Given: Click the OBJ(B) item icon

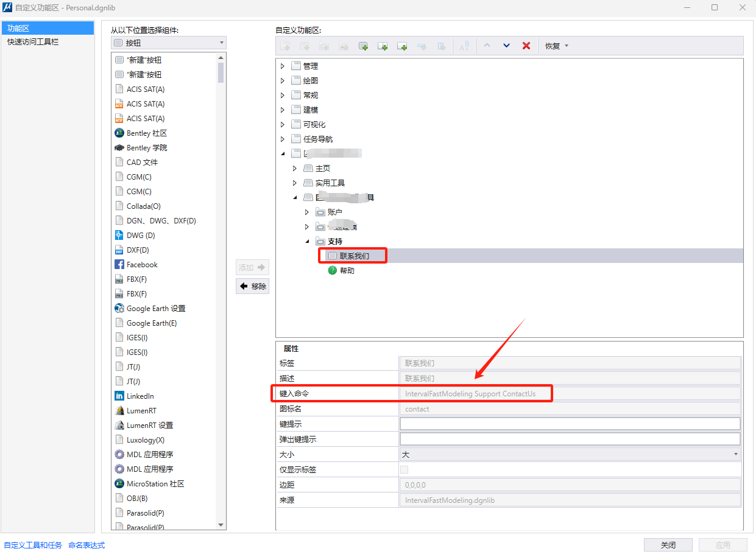Looking at the screenshot, I should (119, 498).
